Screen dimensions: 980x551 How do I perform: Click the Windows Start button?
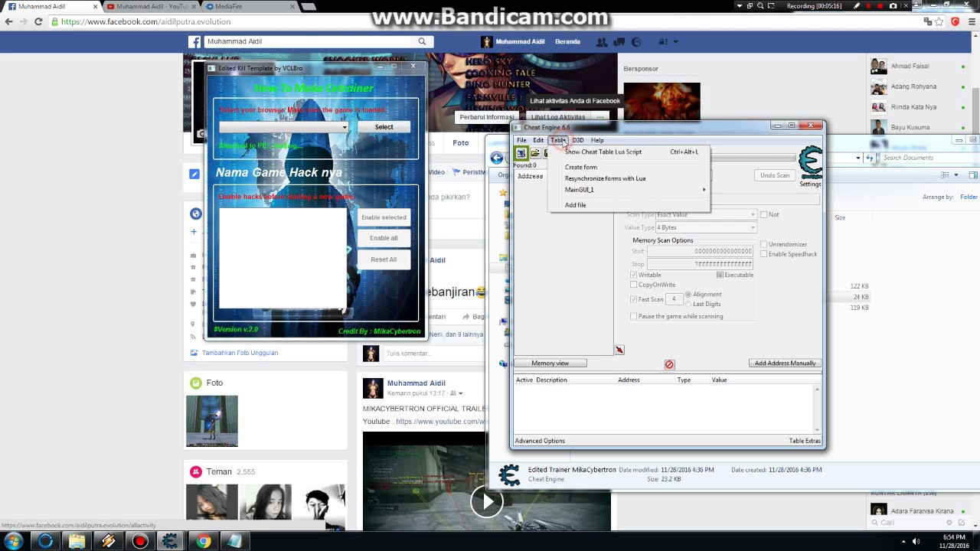pyautogui.click(x=14, y=541)
